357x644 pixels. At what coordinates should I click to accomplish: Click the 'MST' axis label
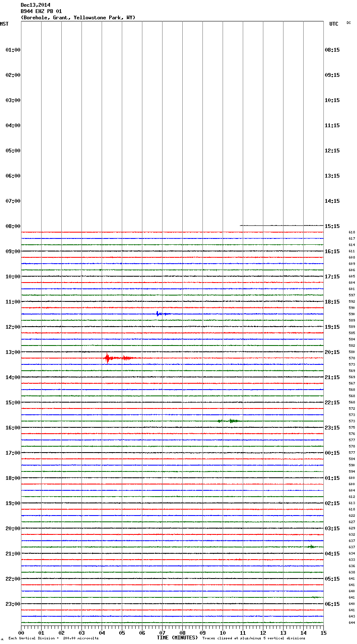4,24
